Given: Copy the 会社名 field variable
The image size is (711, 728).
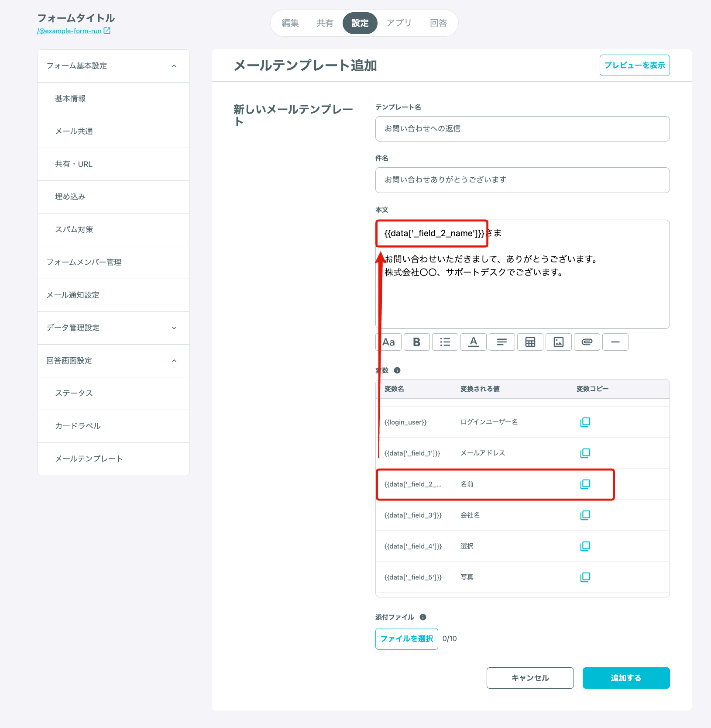Looking at the screenshot, I should 585,515.
